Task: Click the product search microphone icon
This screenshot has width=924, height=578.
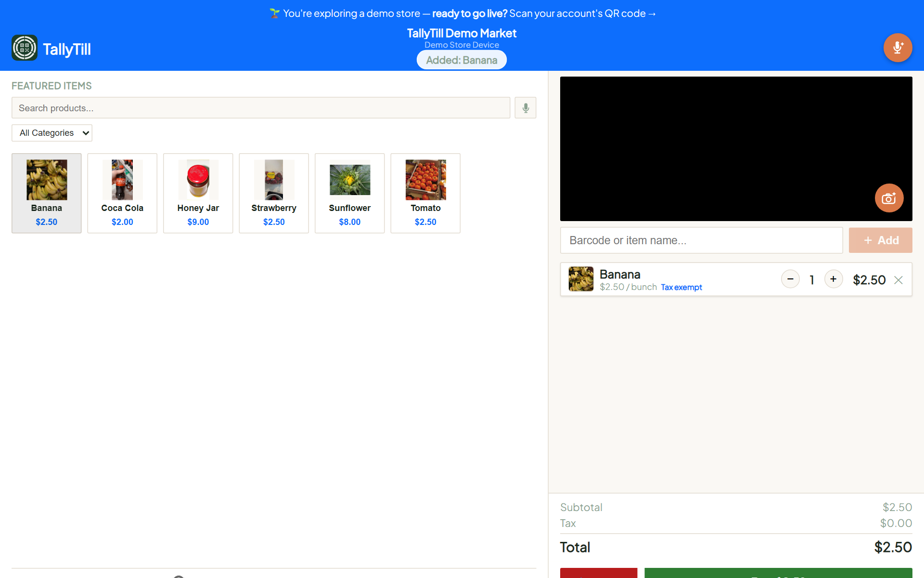Action: (526, 108)
